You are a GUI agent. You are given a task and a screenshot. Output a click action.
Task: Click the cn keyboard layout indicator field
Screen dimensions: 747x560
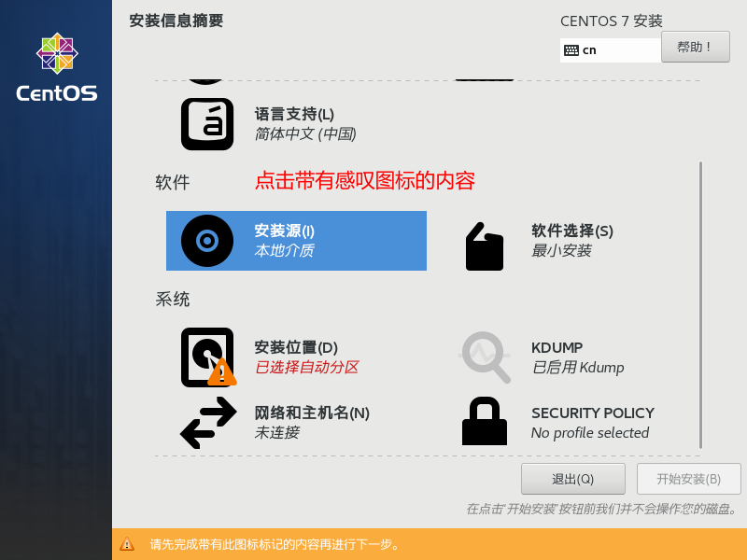(611, 50)
